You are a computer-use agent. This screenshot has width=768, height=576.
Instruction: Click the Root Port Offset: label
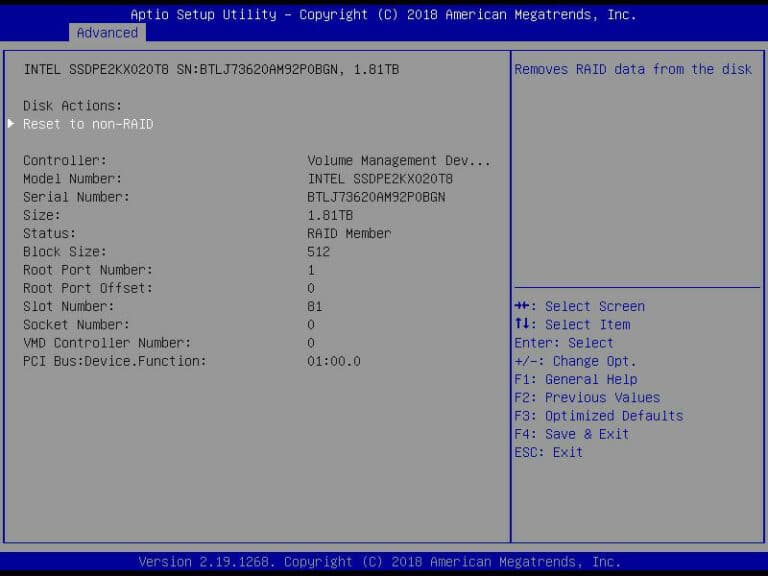click(88, 288)
